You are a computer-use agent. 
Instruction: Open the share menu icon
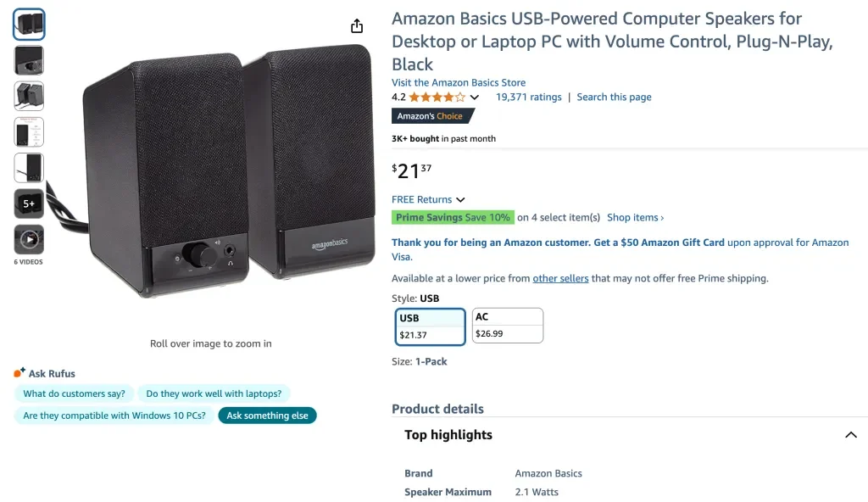(x=356, y=25)
